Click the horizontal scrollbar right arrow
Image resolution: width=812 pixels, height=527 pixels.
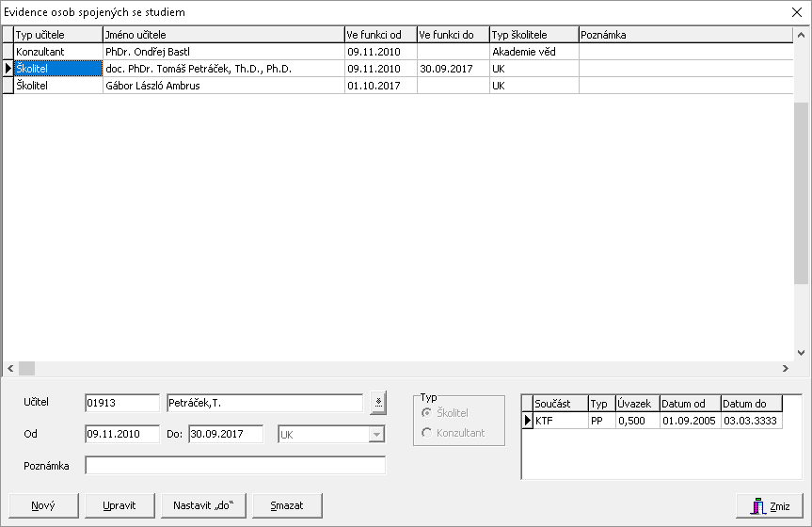786,368
